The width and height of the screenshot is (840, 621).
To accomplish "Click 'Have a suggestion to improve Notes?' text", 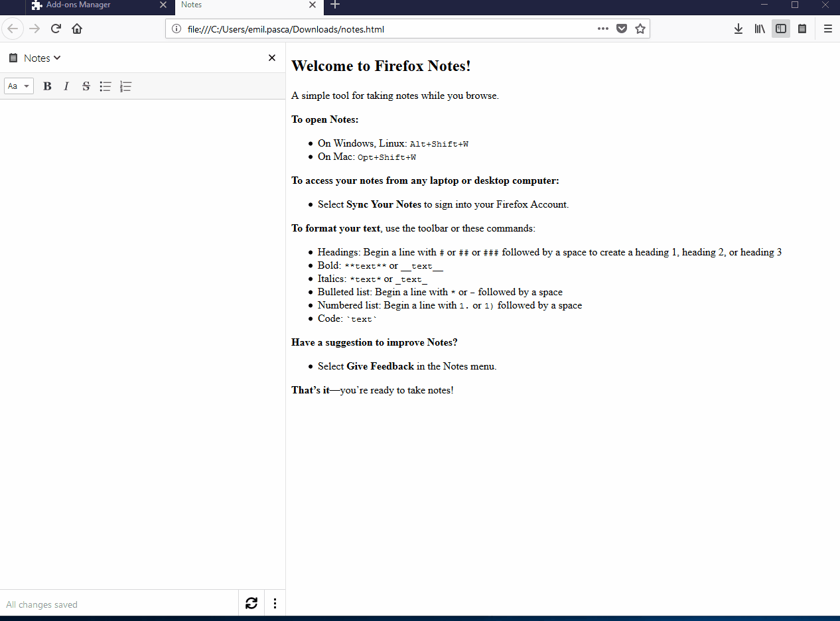I will point(374,342).
